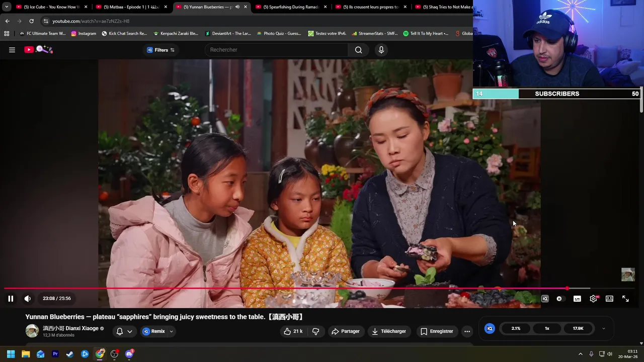Click the 2.1% vidIQ stat pill
The height and width of the screenshot is (362, 644).
(x=516, y=328)
